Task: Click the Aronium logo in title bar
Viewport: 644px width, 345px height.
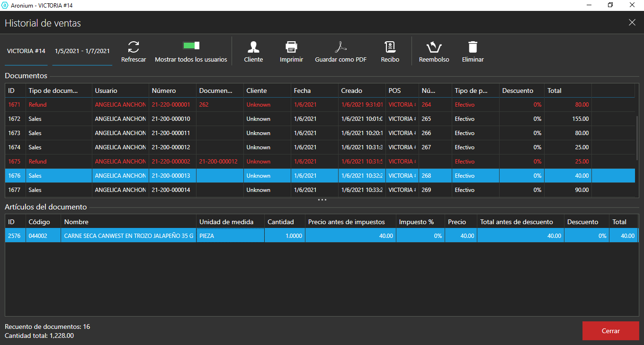Action: [5, 5]
